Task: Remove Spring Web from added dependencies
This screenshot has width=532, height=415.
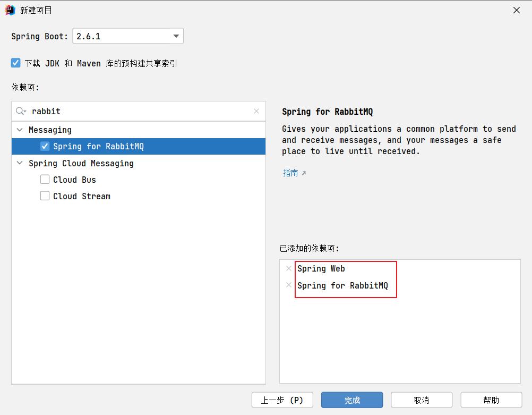Action: point(289,268)
